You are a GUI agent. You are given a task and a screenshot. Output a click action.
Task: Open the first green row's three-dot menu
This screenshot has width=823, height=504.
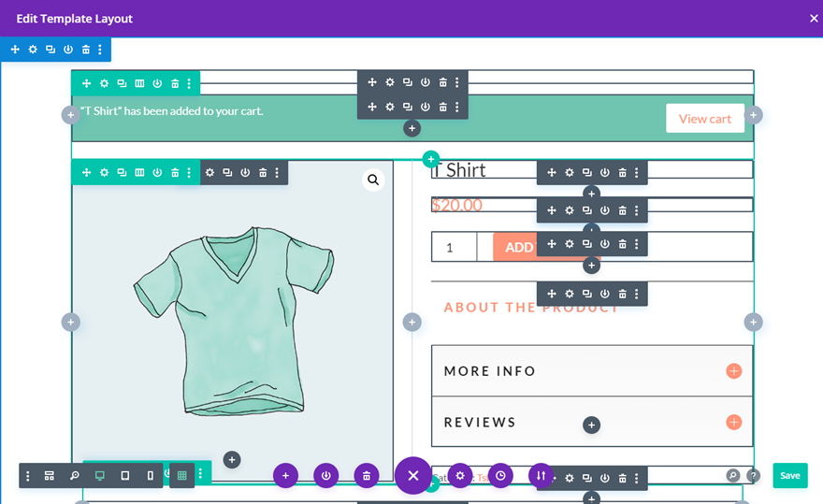[189, 83]
